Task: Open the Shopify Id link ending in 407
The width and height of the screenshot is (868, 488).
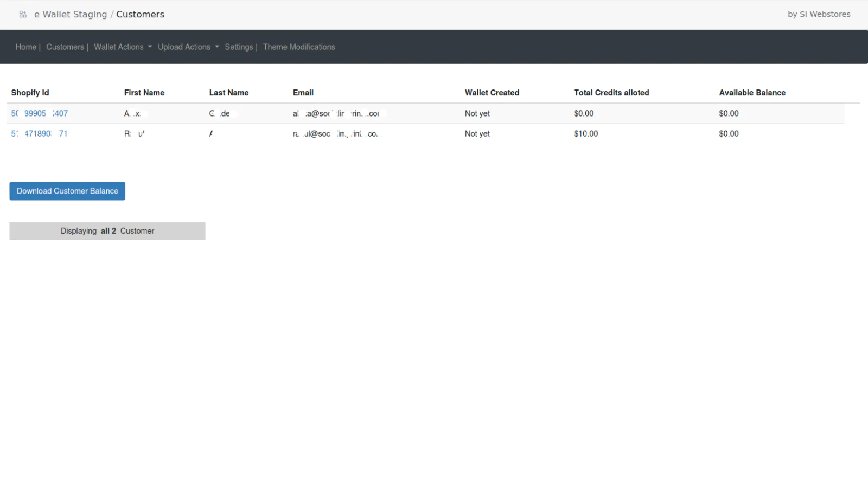Action: 40,113
